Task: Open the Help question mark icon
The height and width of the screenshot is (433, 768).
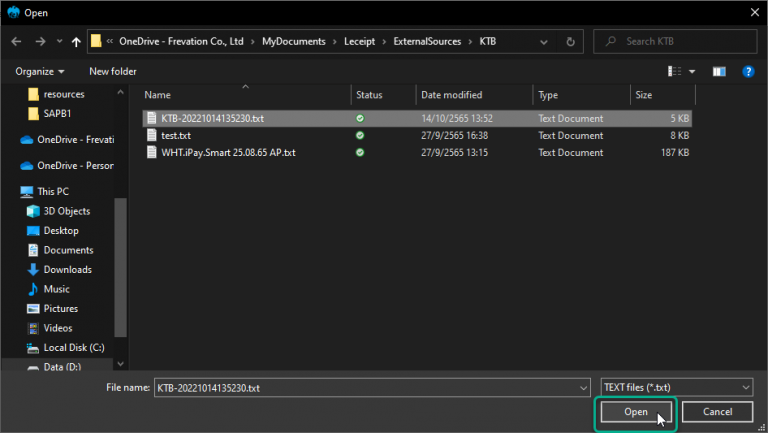Action: pos(748,71)
